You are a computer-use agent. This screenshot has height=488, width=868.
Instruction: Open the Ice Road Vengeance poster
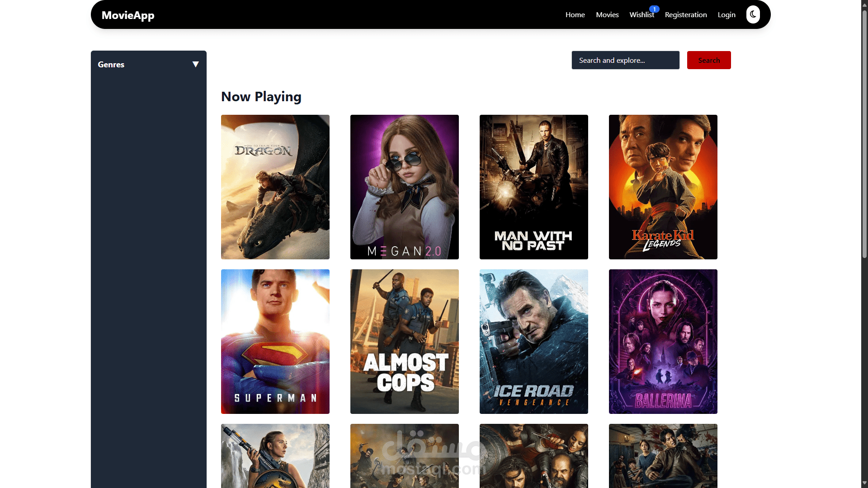click(534, 342)
